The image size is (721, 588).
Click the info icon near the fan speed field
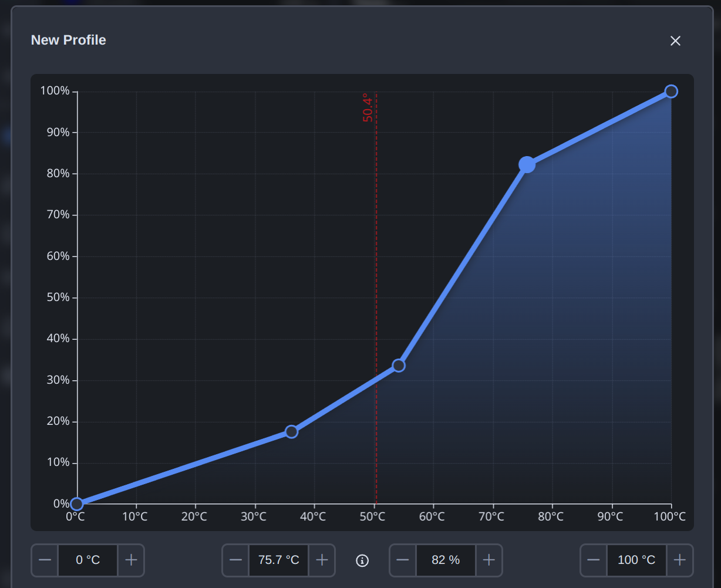click(x=362, y=560)
